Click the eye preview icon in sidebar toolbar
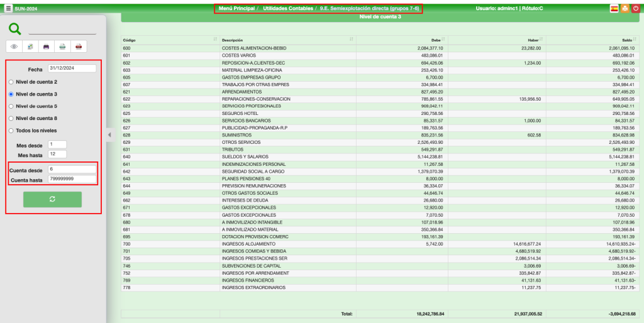The width and height of the screenshot is (644, 323). point(14,47)
